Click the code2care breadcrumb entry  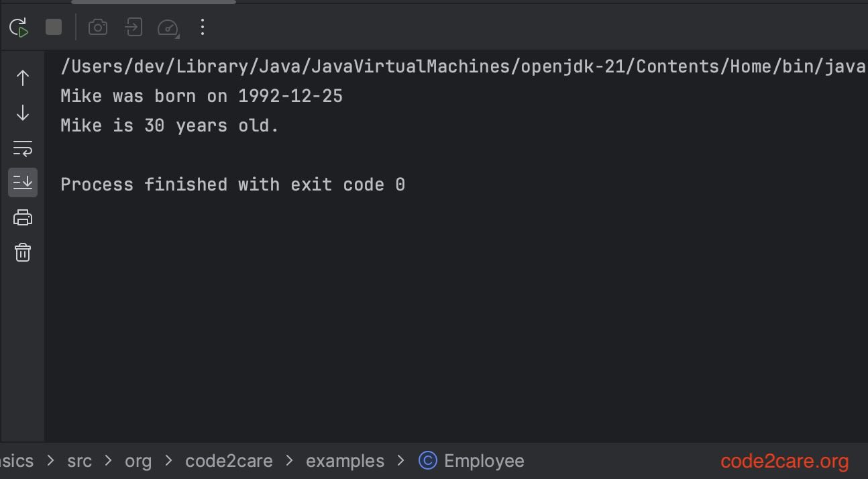pyautogui.click(x=228, y=460)
